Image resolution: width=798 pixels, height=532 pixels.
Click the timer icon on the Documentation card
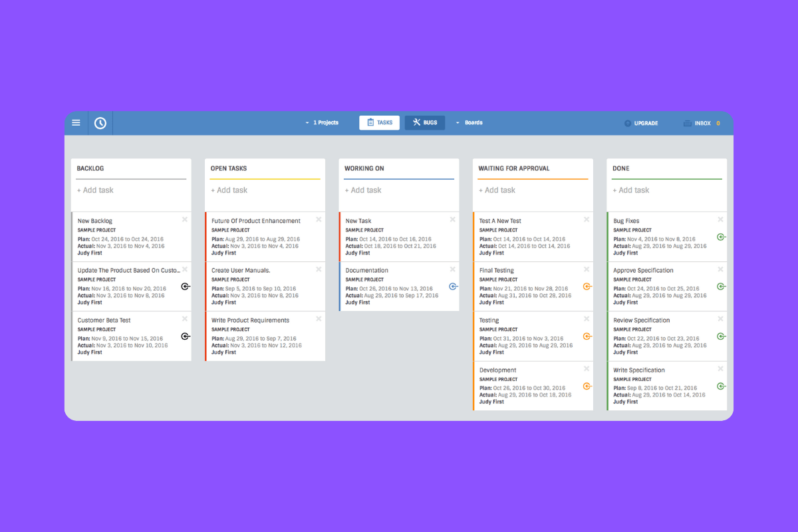(454, 286)
